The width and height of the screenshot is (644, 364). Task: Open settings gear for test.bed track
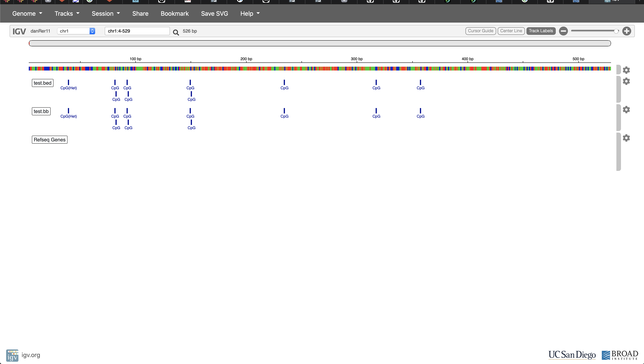627,81
